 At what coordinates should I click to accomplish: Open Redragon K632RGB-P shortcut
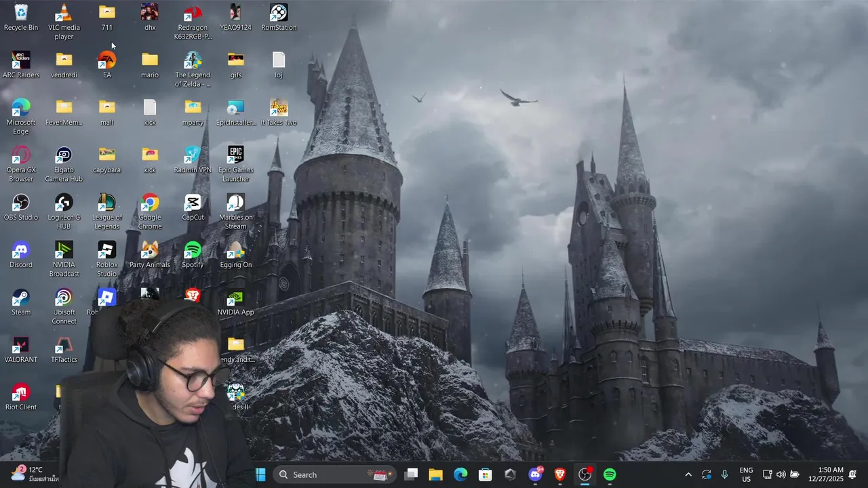(x=193, y=22)
